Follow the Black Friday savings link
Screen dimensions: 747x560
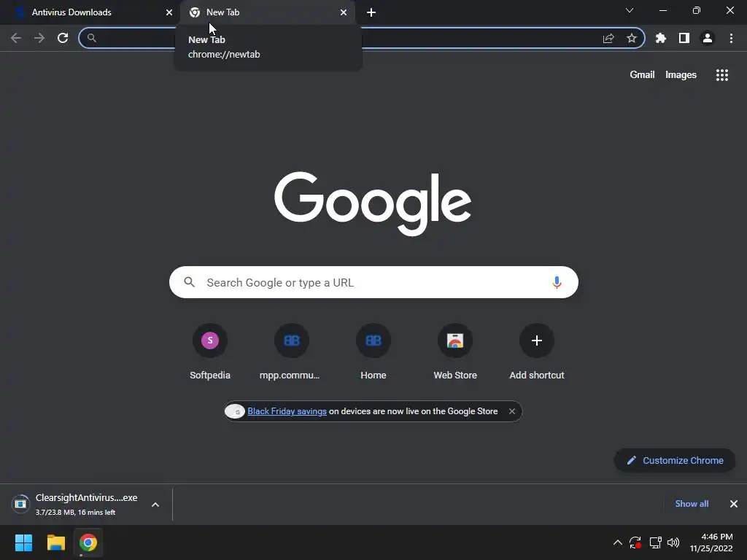(287, 411)
